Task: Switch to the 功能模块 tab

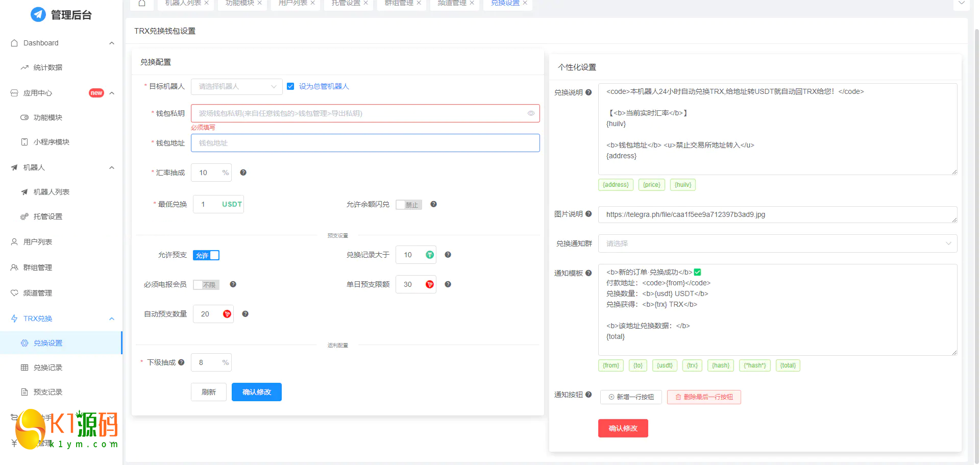Action: 240,3
